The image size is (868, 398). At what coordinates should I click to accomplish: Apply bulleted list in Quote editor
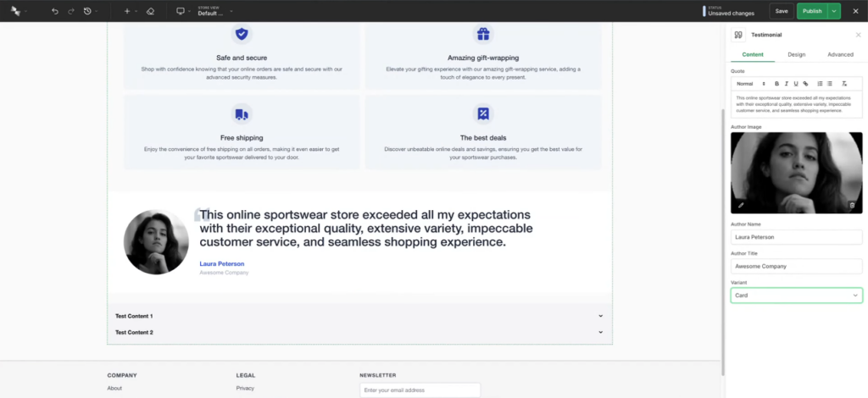click(x=829, y=84)
